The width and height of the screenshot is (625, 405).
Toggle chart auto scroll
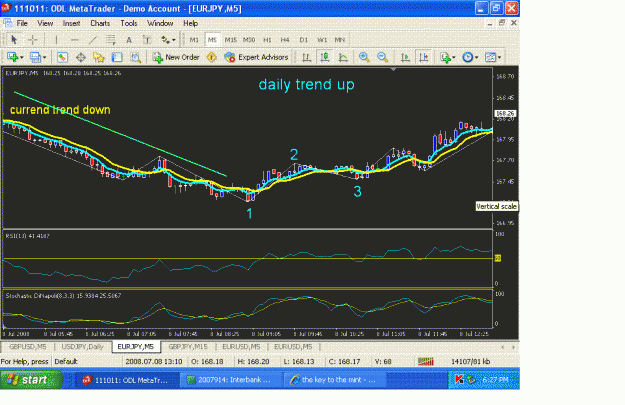pos(405,57)
